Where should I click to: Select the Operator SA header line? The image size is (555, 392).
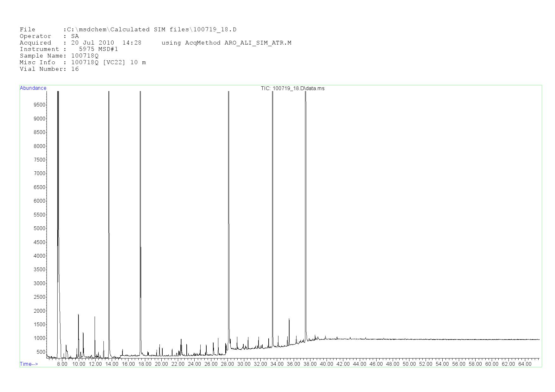(x=49, y=36)
